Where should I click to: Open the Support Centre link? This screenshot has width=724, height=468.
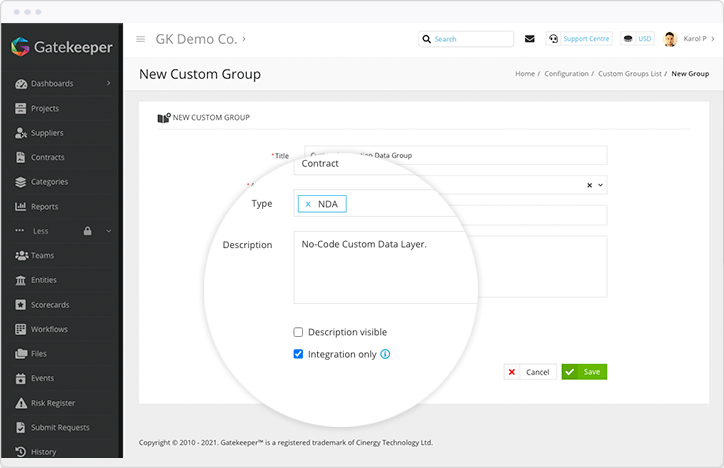point(586,39)
